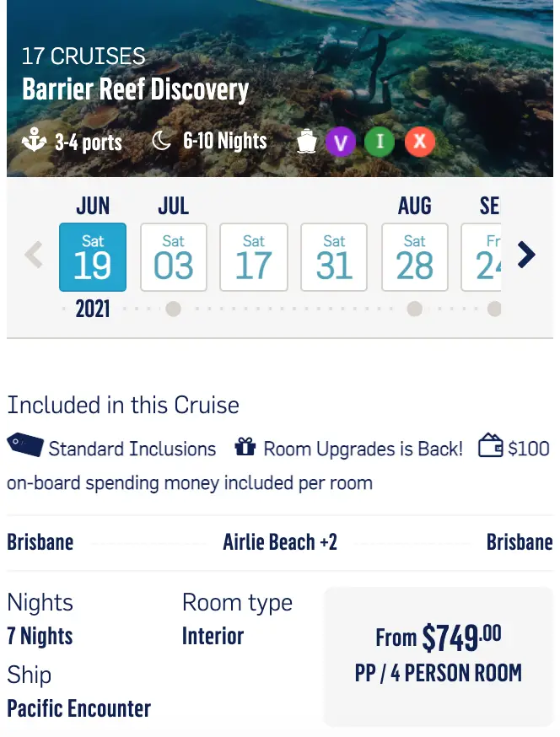Click the From $749 price box
Viewport: 560px width, 737px height.
438,655
